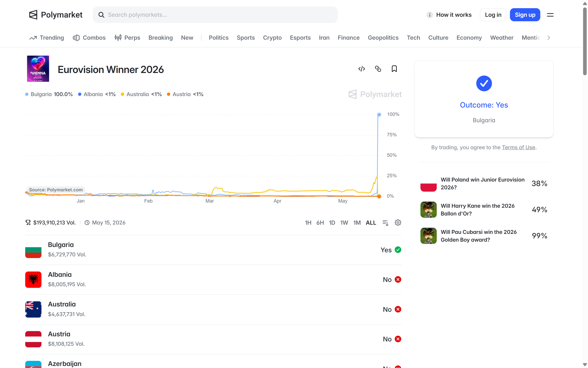Click the chart sort filter icon
The height and width of the screenshot is (368, 588).
tap(385, 223)
